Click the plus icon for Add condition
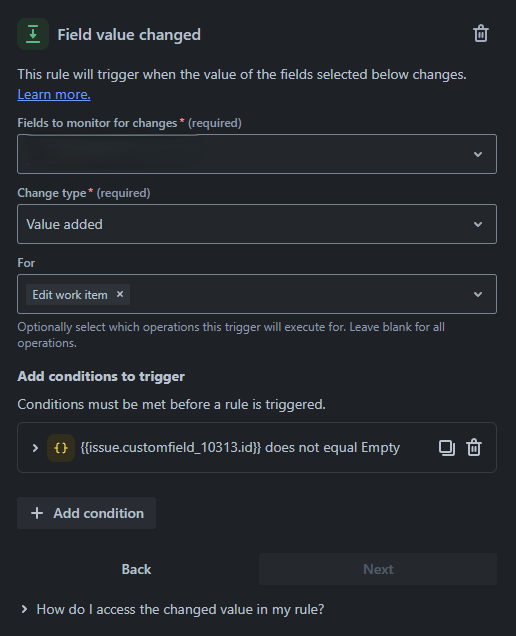Viewport: 516px width, 636px height. click(x=37, y=513)
